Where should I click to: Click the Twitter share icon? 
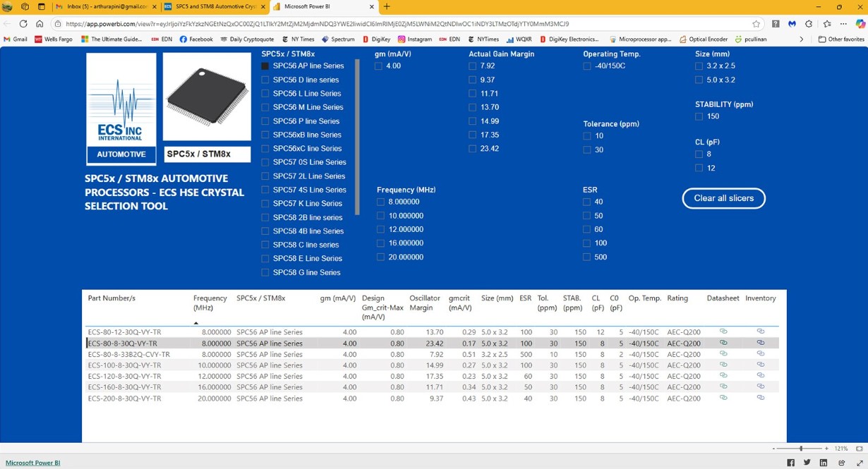(807, 463)
